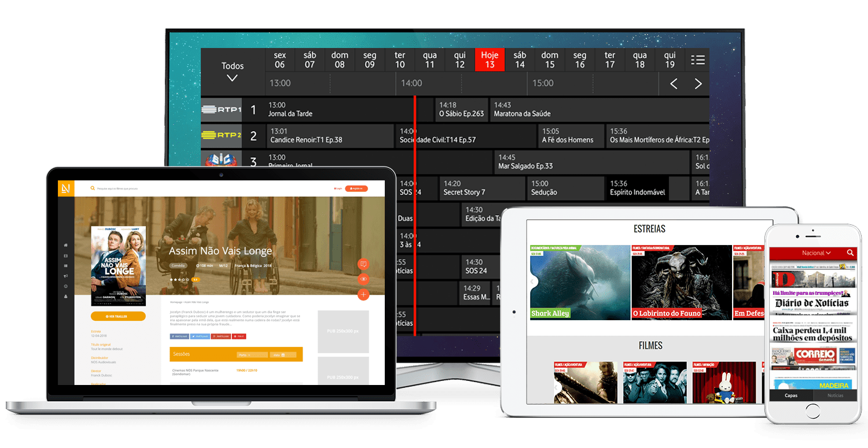Click the orange N logo on laptop site
Viewport: 868px width, 448px height.
[x=66, y=188]
